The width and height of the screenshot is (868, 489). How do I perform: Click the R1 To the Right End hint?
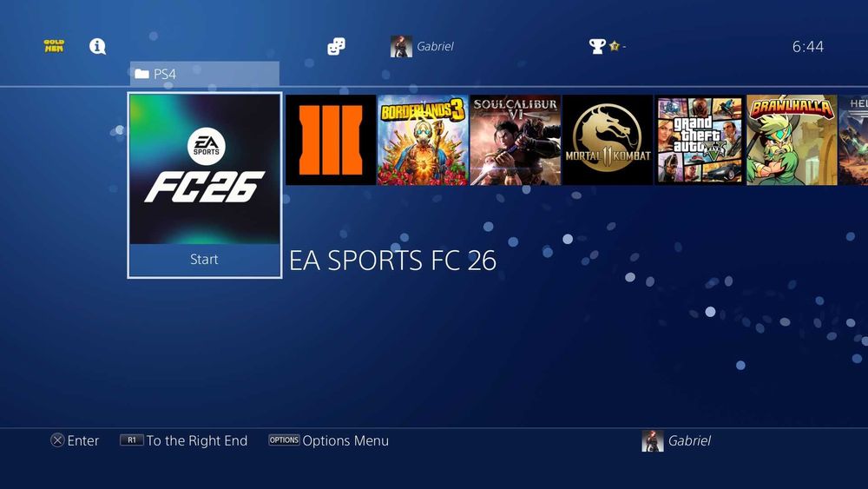tap(184, 440)
